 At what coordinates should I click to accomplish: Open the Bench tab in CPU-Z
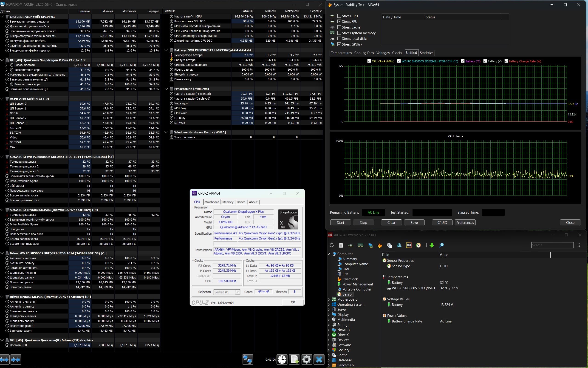click(241, 202)
